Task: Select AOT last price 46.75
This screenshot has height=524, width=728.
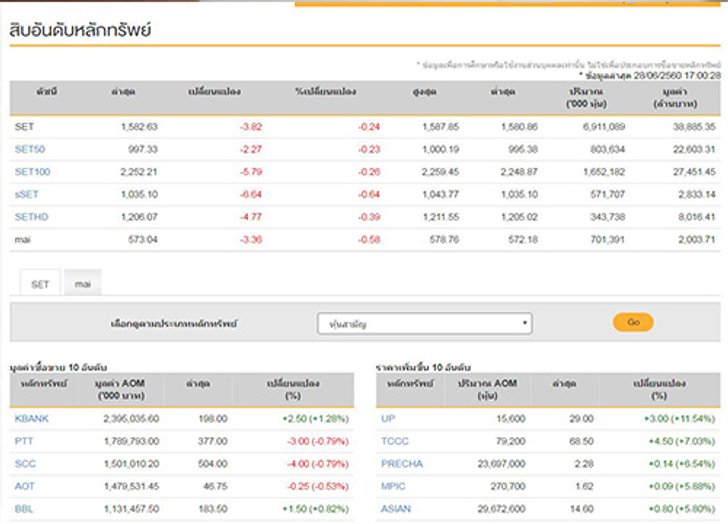Action: (215, 486)
